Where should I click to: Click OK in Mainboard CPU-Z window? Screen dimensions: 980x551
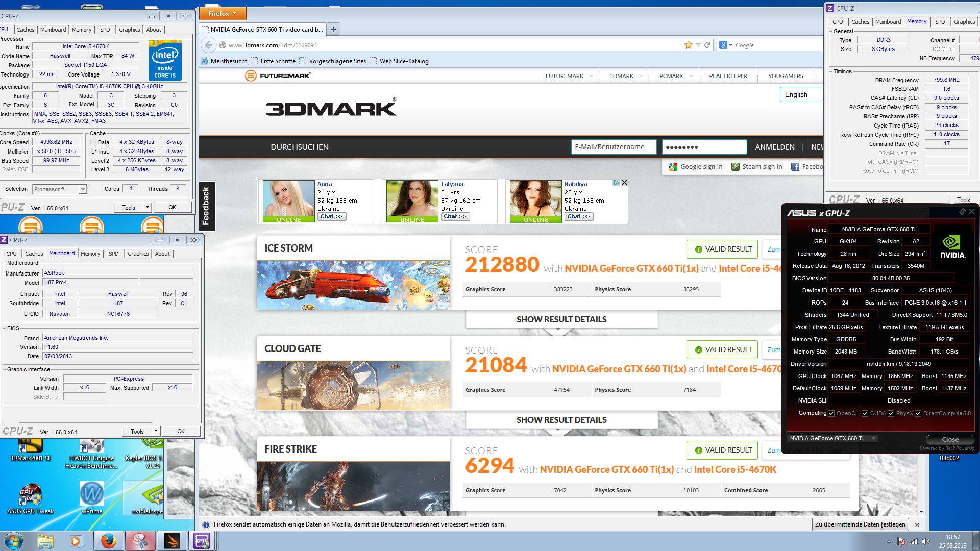[x=181, y=431]
